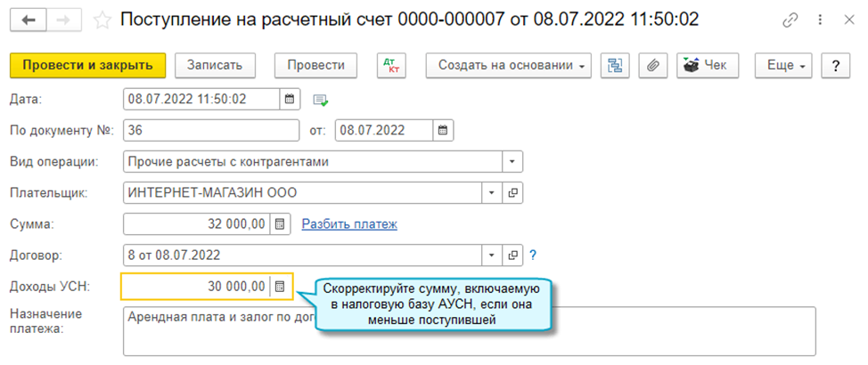868x365 pixels.
Task: Open the Еще menu
Action: click(784, 65)
